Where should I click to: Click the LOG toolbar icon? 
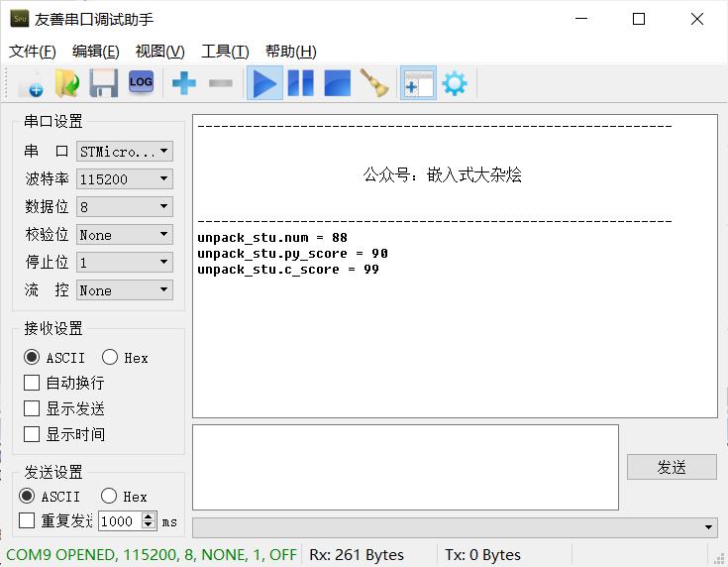click(x=141, y=82)
